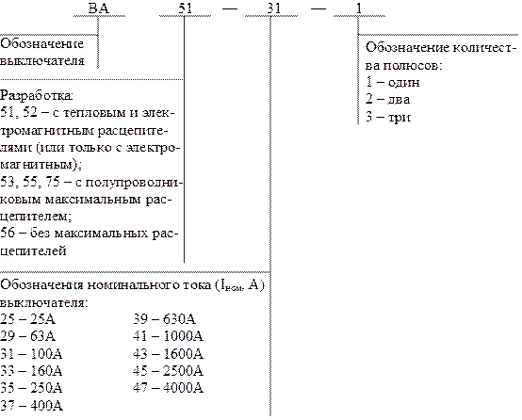Click the entry '35 – 250А'
Viewport: 522px width, 420px height.
31,388
